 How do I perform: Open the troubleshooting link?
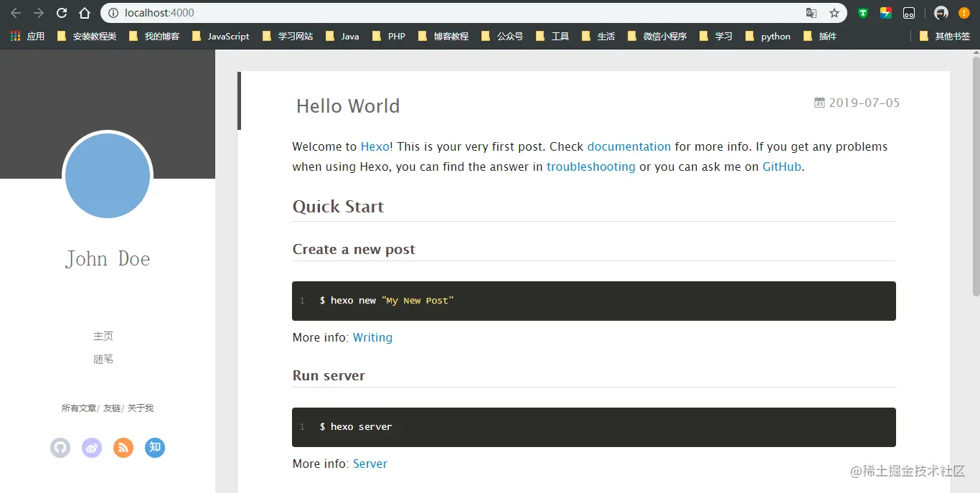[591, 166]
